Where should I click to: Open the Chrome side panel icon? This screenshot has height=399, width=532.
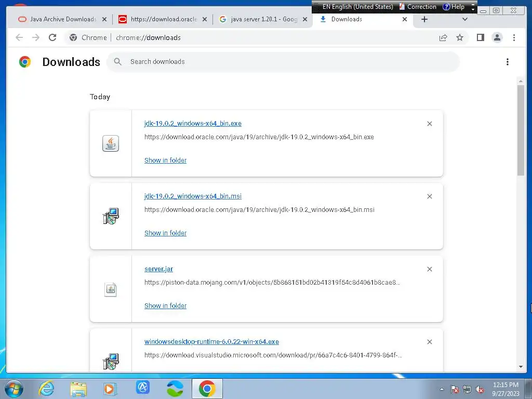[x=481, y=37]
